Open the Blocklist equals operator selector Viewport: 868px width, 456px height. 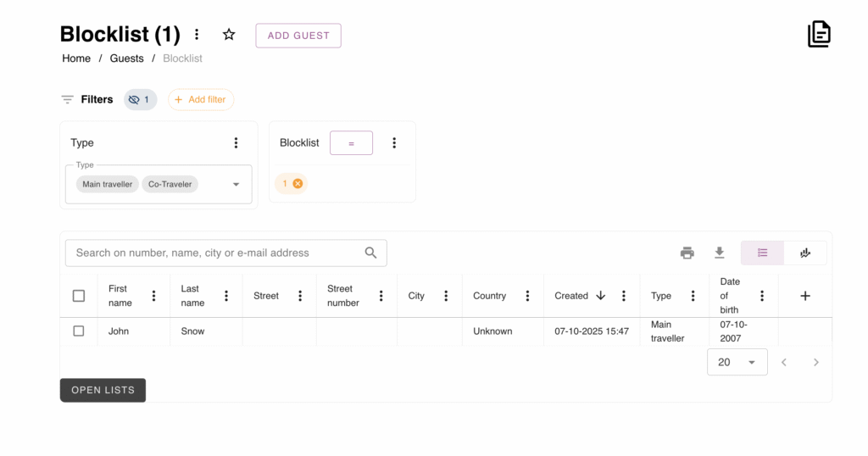[x=351, y=143]
